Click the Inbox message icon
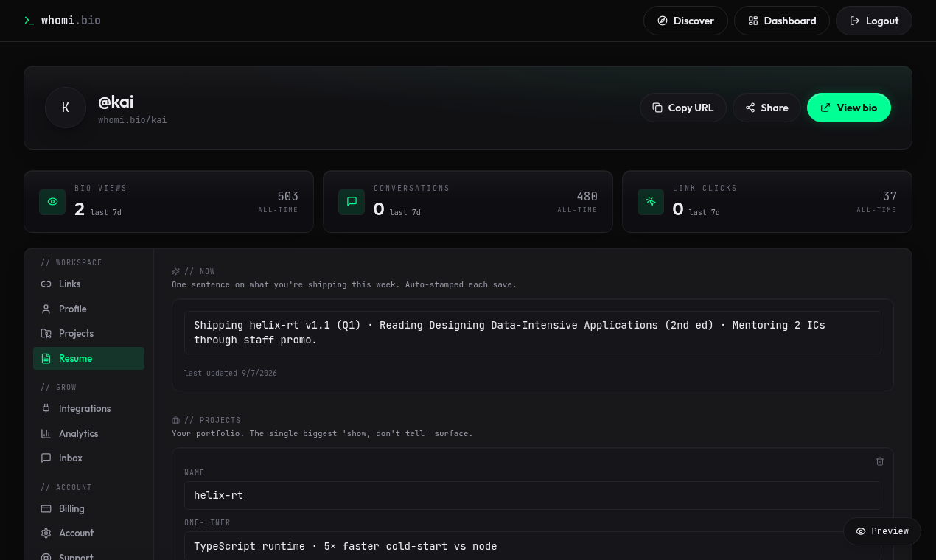The width and height of the screenshot is (936, 560). click(x=46, y=458)
